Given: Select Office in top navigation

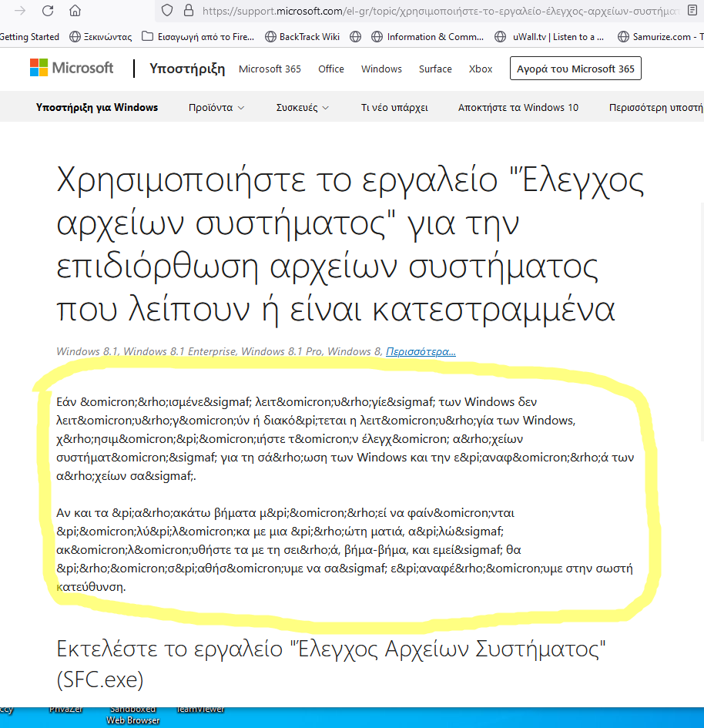Looking at the screenshot, I should click(331, 69).
